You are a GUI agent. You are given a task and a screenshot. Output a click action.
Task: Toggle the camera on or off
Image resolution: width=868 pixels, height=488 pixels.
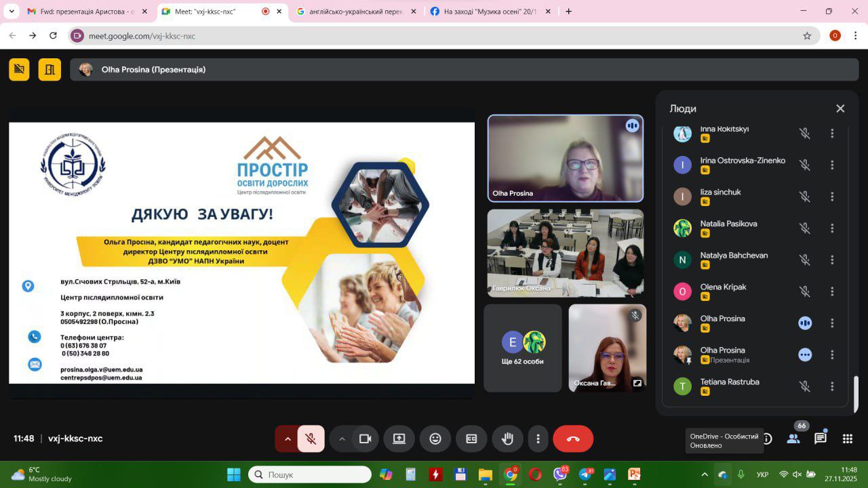[365, 439]
